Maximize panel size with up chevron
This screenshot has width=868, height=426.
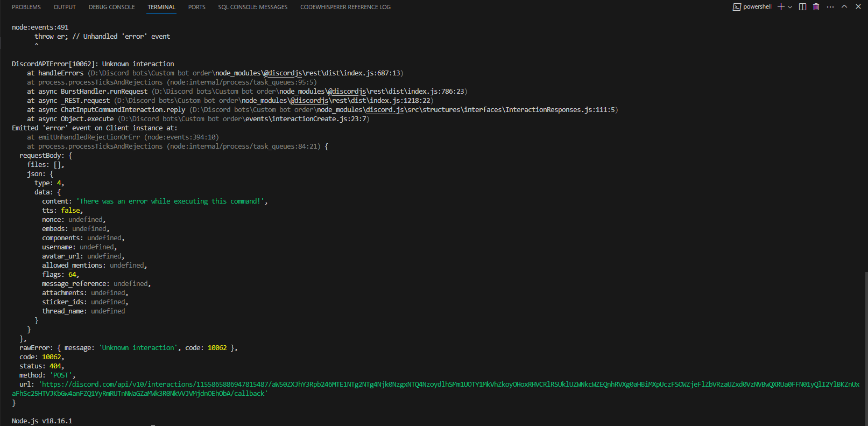coord(844,7)
